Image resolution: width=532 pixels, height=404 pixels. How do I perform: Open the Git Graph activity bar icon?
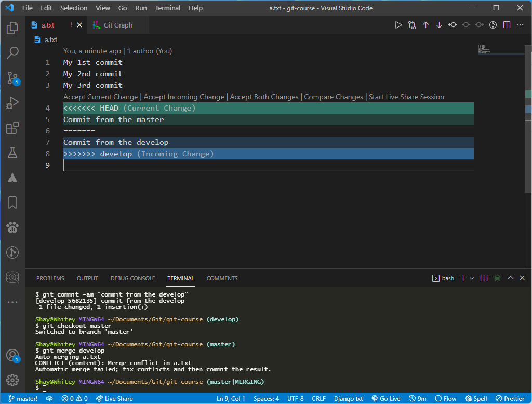[x=12, y=252]
